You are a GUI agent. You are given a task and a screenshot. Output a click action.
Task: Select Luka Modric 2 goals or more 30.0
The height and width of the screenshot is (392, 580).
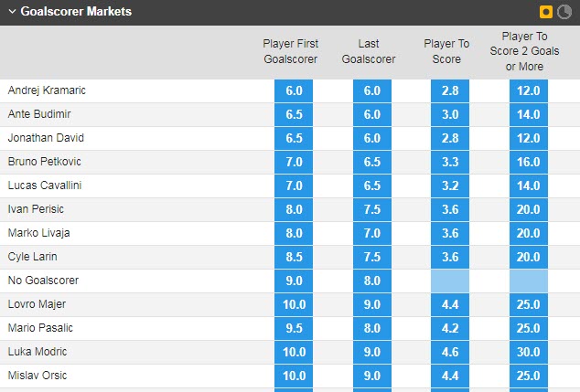coord(529,352)
